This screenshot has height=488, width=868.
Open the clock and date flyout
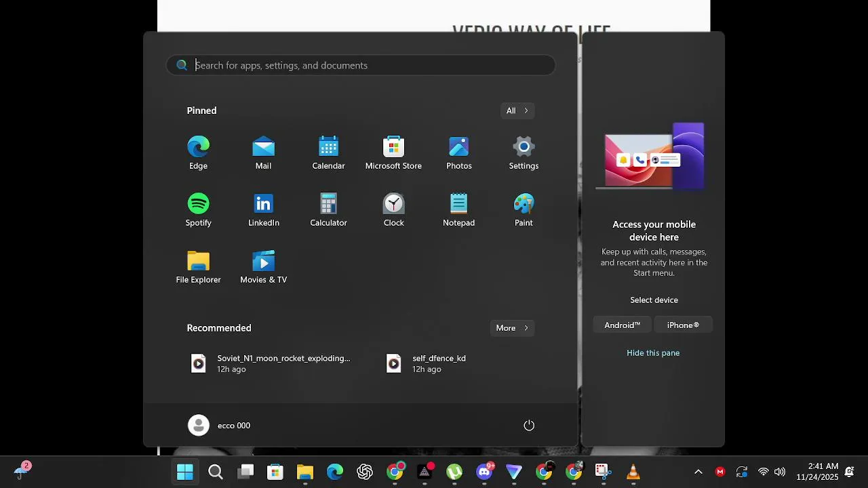point(817,472)
